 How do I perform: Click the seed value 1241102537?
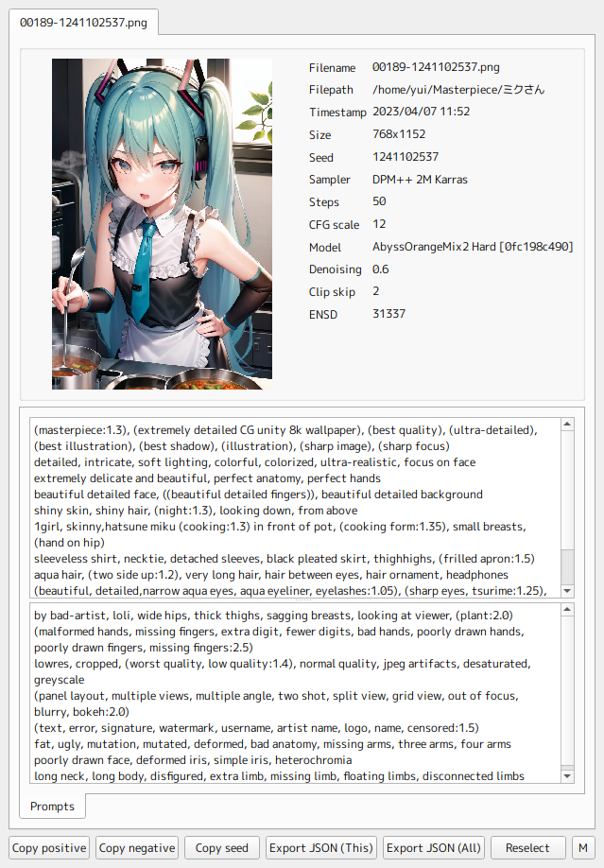click(406, 157)
